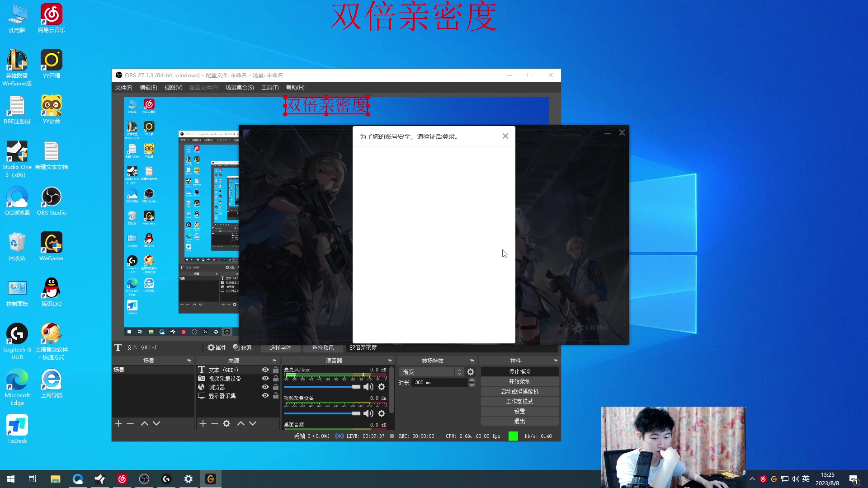Pop out the 来源 dock panel
868x488 pixels.
coord(274,361)
